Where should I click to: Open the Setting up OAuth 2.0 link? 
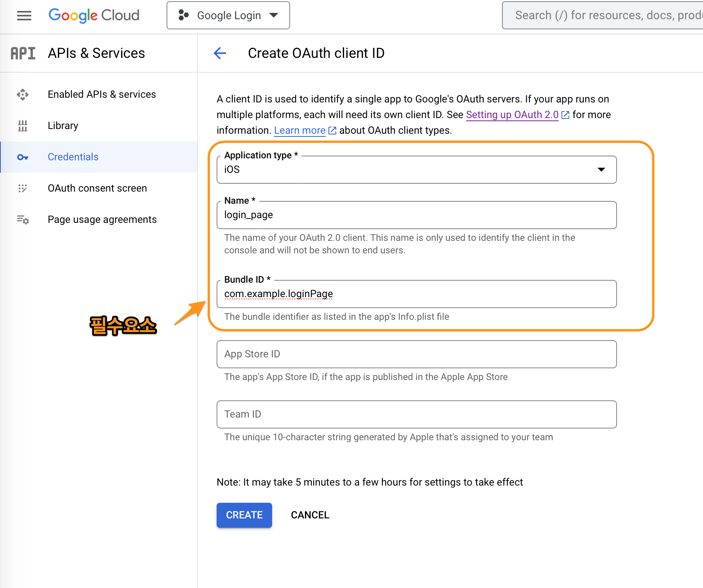[512, 115]
